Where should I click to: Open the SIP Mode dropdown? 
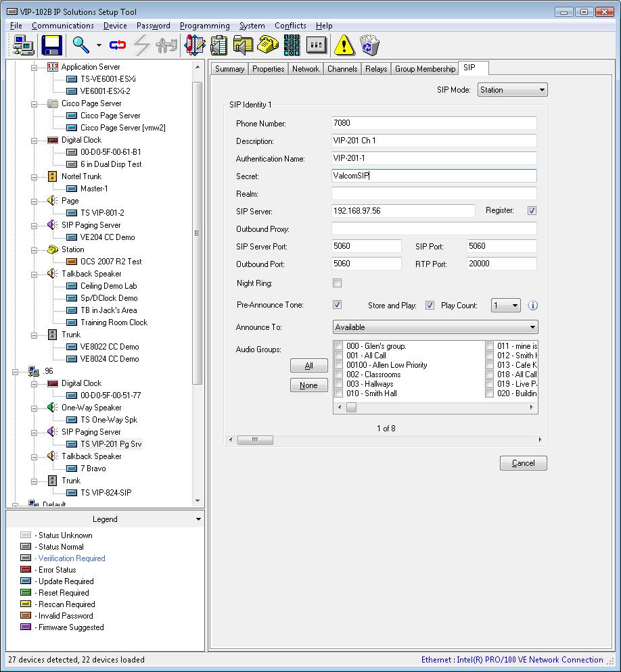click(512, 90)
